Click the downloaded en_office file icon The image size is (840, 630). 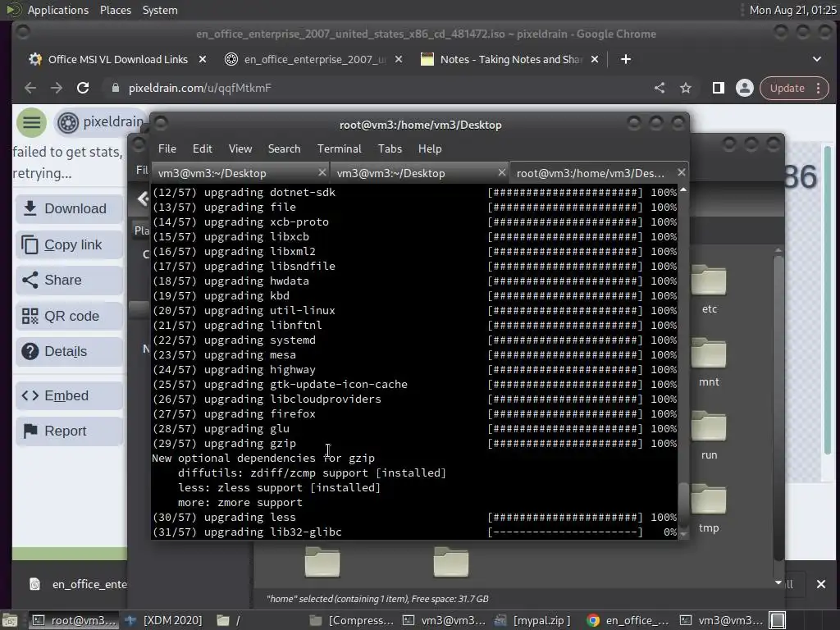tap(34, 584)
